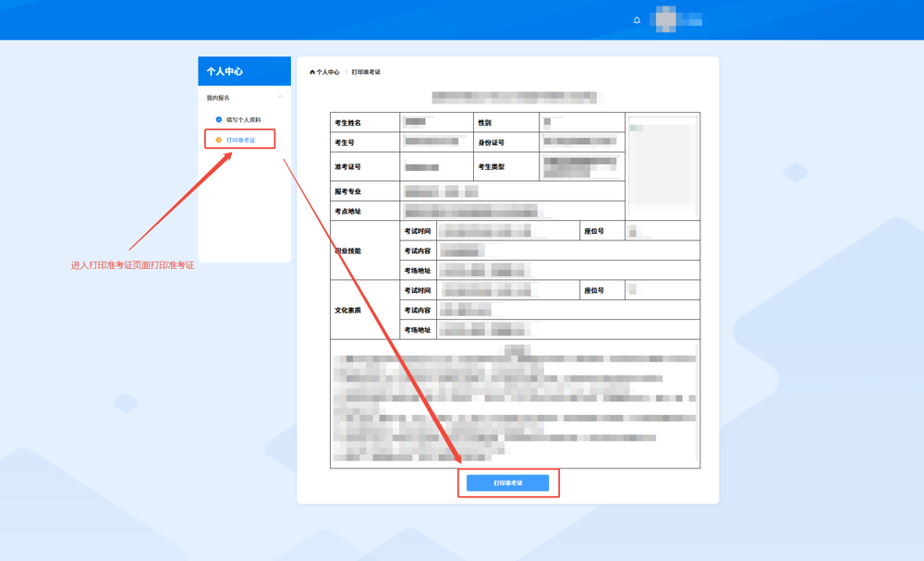
Task: Open 填写个人资料 in sidebar
Action: (243, 120)
